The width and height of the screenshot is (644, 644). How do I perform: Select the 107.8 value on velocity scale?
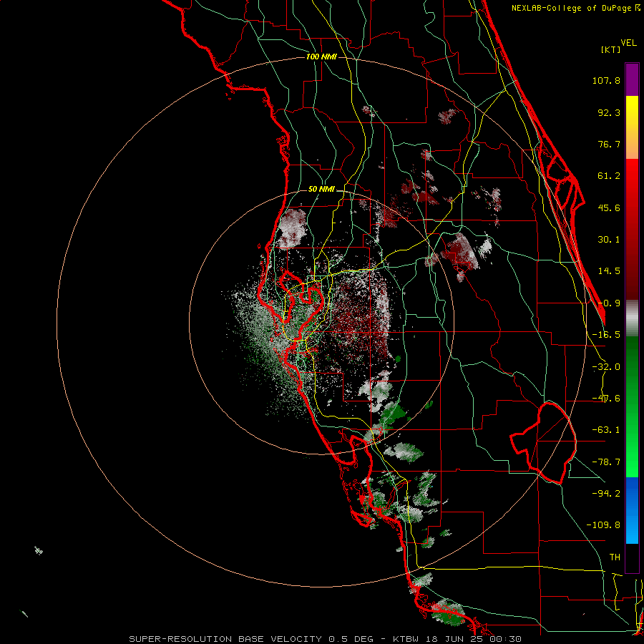point(606,80)
